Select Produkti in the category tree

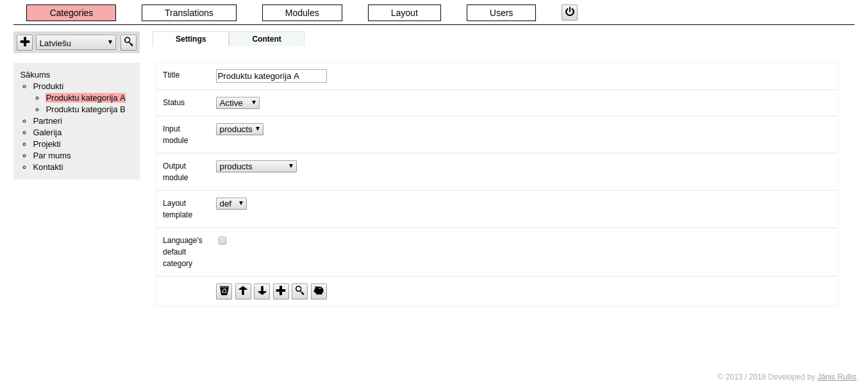49,86
